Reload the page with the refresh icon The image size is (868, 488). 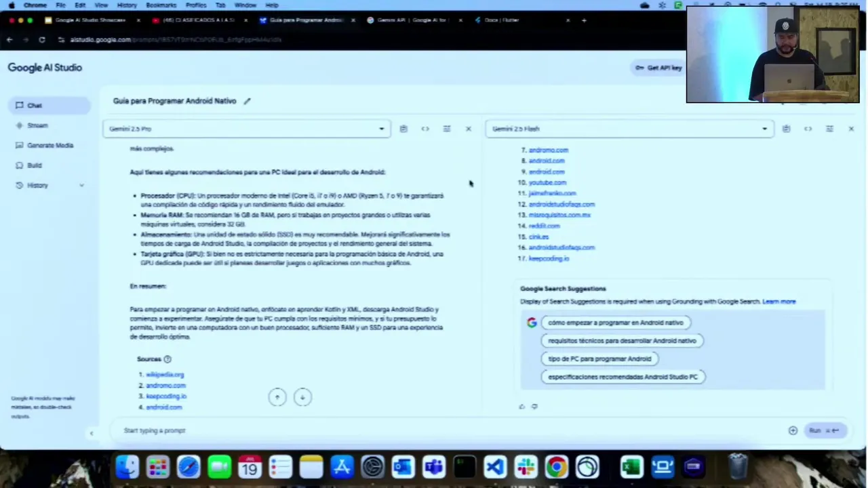pos(42,40)
